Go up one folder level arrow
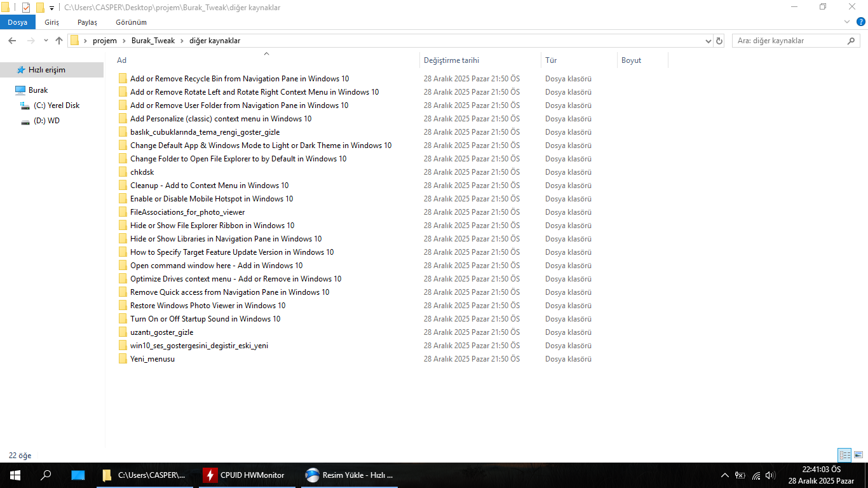868x488 pixels. pos(59,41)
